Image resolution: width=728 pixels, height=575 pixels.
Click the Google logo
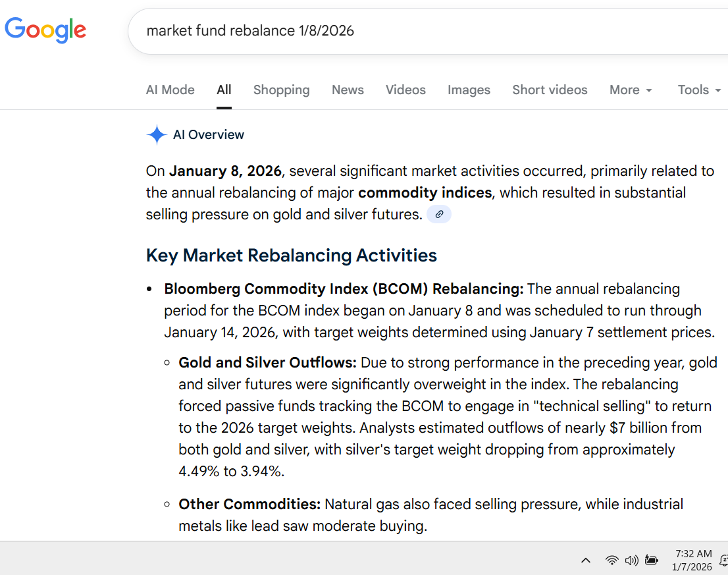click(45, 30)
